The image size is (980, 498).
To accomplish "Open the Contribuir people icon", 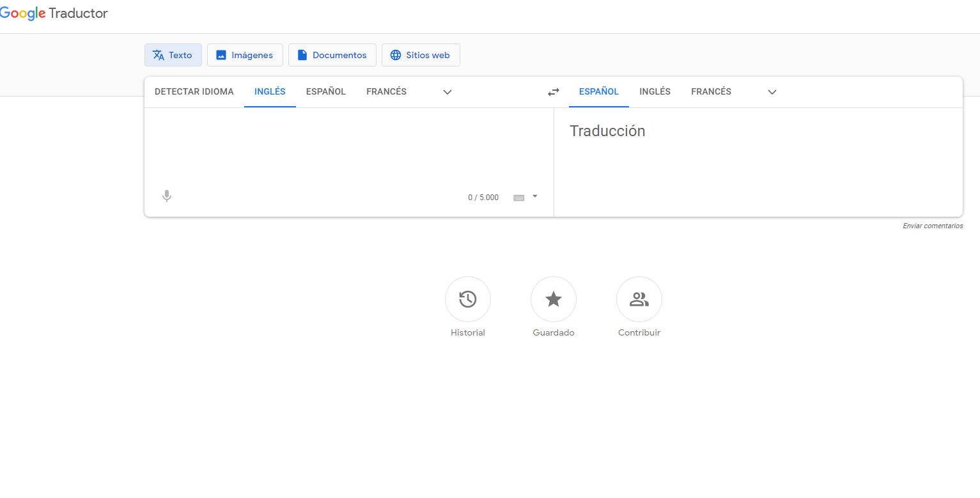I will (639, 299).
